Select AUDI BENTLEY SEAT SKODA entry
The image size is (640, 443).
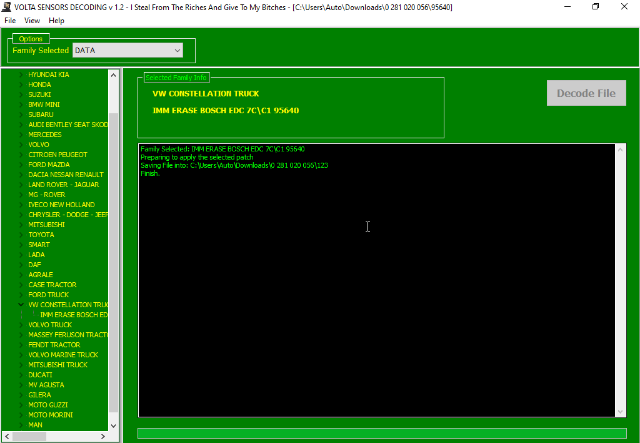[68, 125]
